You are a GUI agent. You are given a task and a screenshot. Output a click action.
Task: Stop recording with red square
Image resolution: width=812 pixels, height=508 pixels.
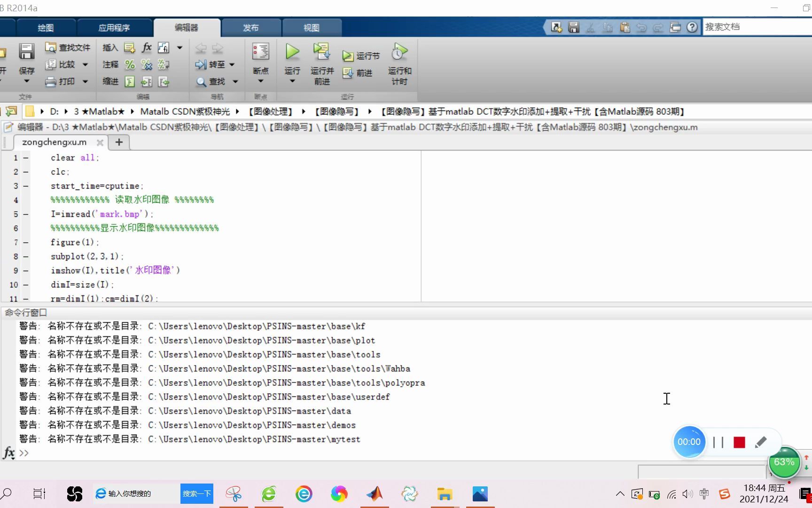(739, 442)
